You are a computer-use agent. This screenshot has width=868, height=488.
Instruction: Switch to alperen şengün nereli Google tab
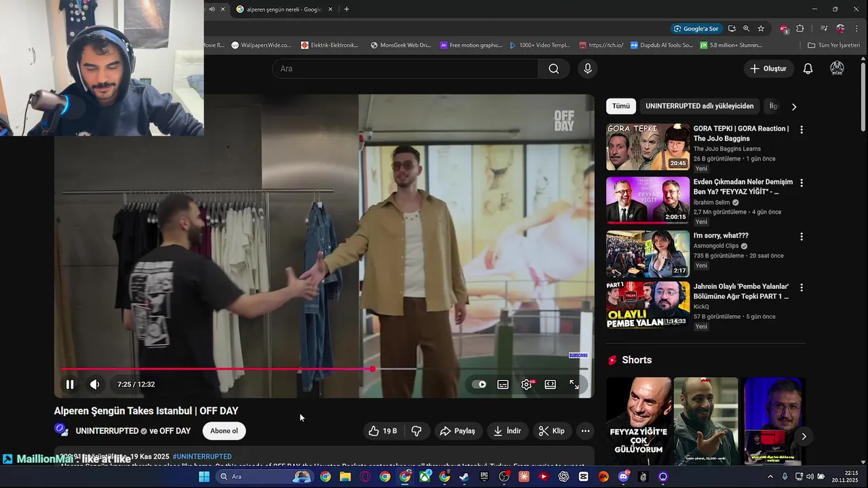[x=283, y=9]
